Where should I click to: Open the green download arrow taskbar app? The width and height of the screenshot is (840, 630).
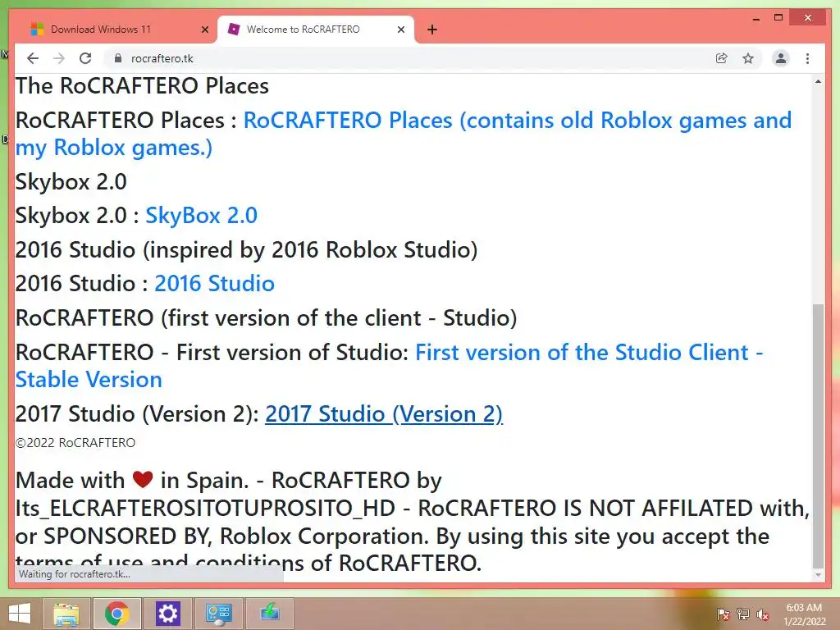[269, 614]
